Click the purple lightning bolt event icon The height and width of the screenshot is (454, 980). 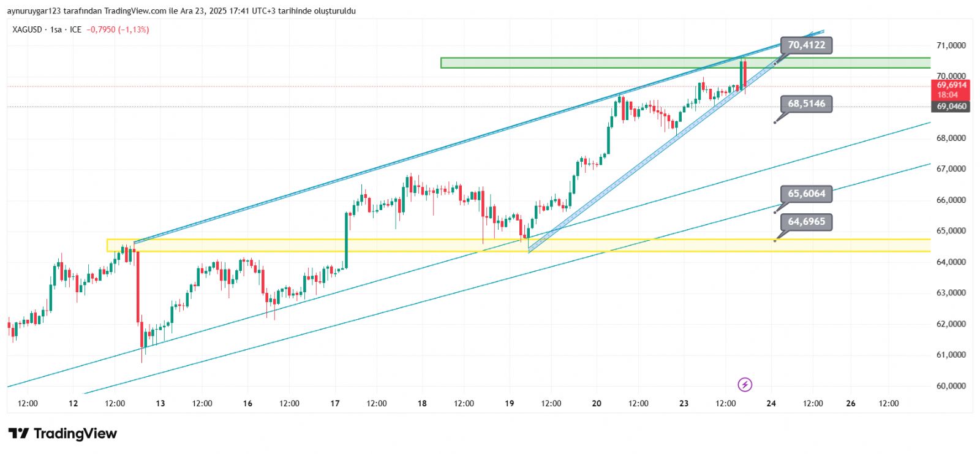[745, 385]
